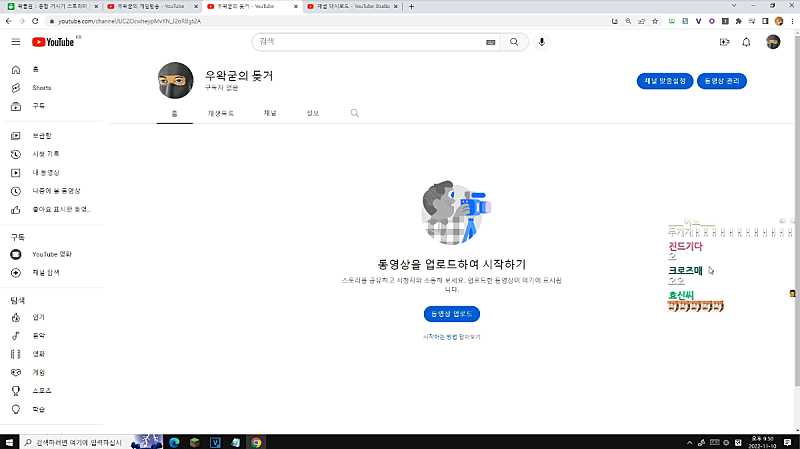Open a new browser tab with plus

pos(411,6)
